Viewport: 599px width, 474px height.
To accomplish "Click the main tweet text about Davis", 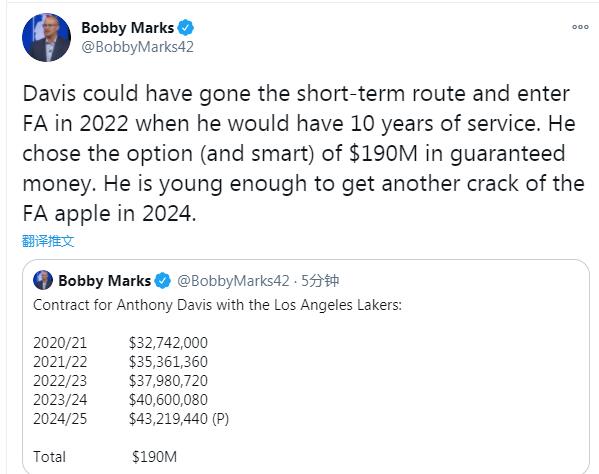I will (303, 154).
